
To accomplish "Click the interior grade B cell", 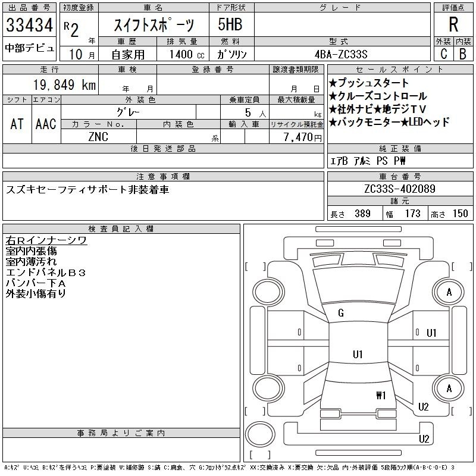I will tap(462, 54).
